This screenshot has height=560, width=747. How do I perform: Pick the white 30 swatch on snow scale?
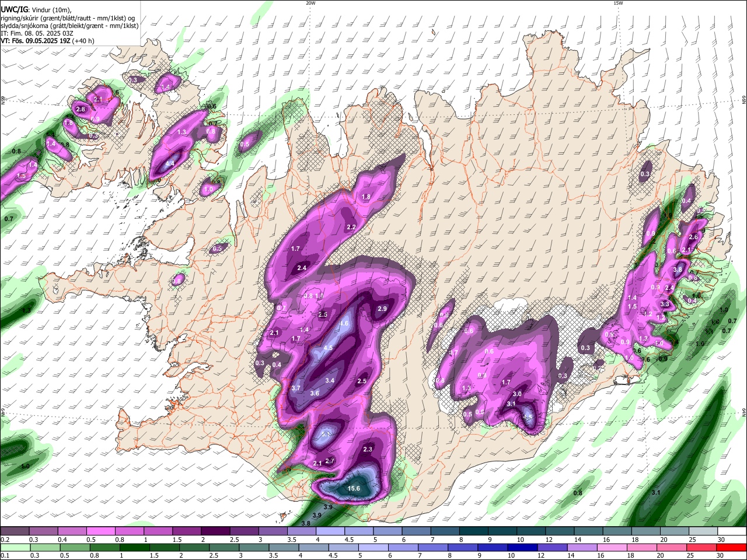732,531
